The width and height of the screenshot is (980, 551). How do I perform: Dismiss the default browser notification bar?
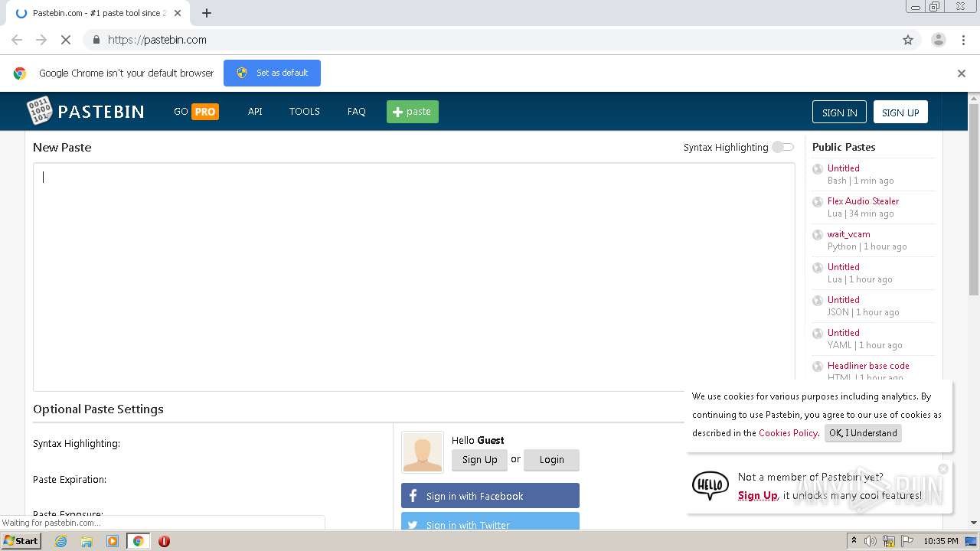pyautogui.click(x=962, y=73)
